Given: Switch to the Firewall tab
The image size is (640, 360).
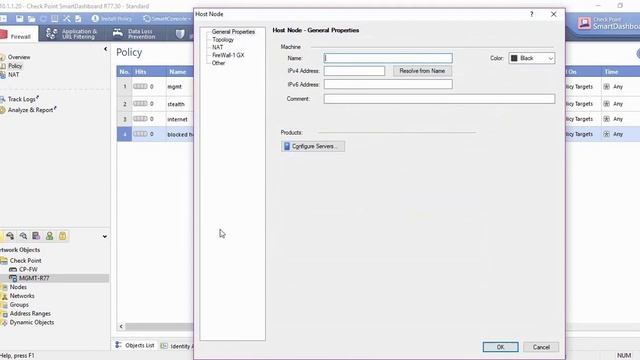Looking at the screenshot, I should (x=19, y=34).
